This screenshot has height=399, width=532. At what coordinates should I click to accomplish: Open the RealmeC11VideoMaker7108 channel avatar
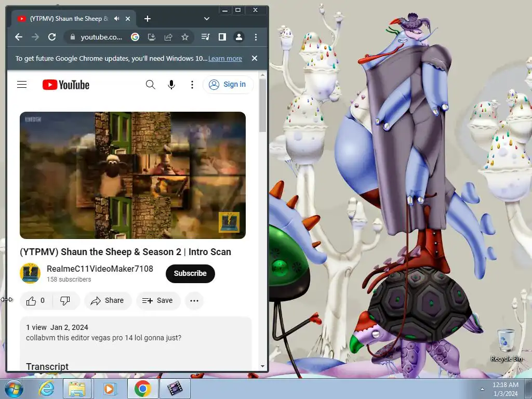click(x=30, y=273)
